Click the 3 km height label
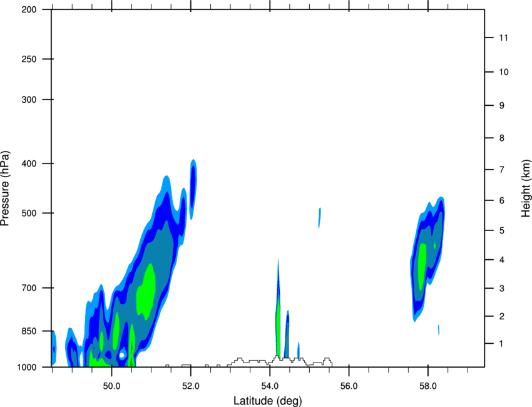Screen dimensions: 532x407 click(x=502, y=289)
